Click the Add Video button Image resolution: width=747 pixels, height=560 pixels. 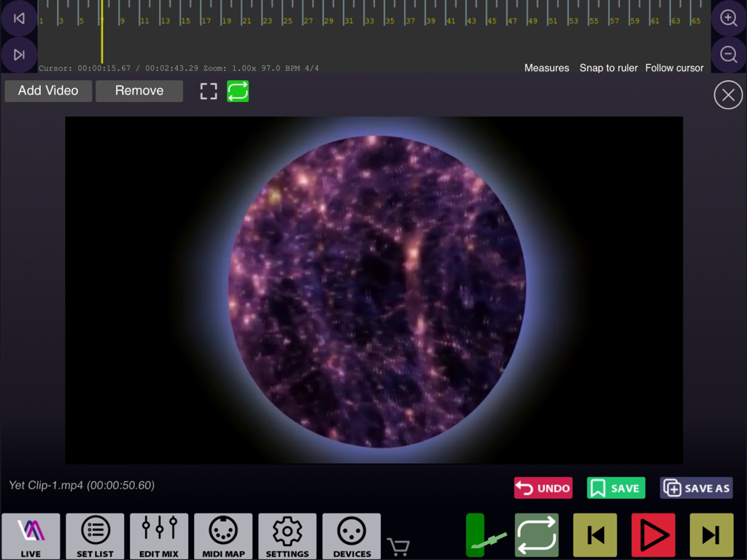tap(47, 90)
